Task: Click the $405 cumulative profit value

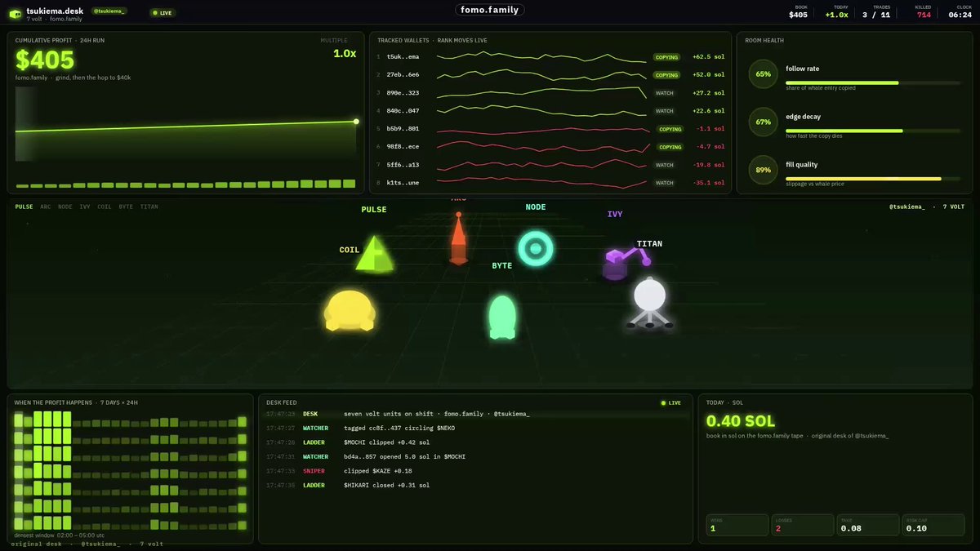Action: click(x=45, y=60)
